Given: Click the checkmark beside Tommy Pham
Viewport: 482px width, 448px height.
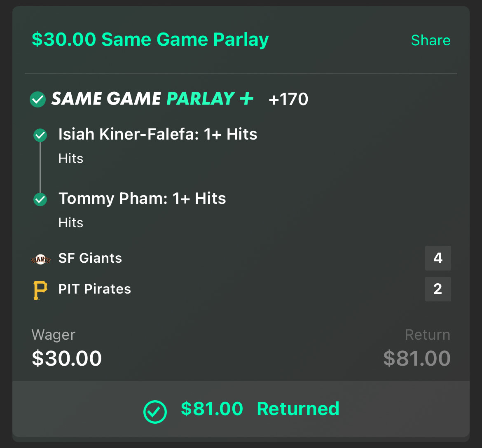Looking at the screenshot, I should coord(40,199).
